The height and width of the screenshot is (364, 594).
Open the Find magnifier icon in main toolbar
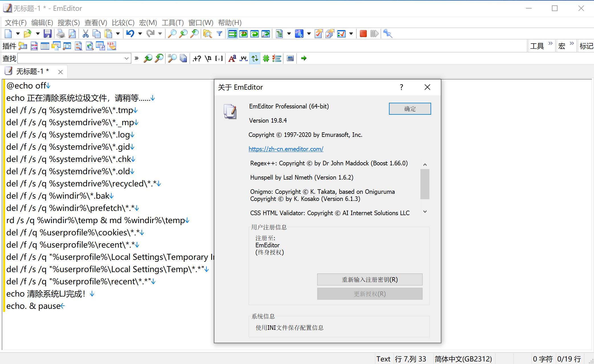point(172,34)
